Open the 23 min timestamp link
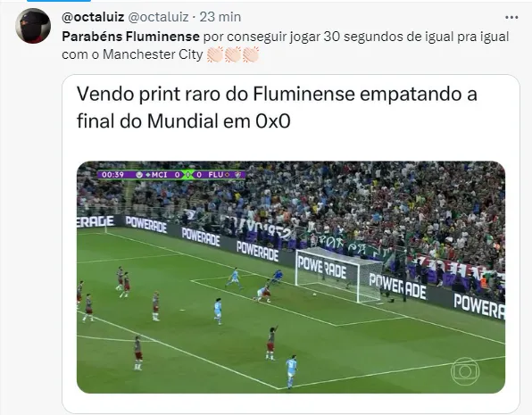Screen dimensions: 532x415 tap(220, 17)
